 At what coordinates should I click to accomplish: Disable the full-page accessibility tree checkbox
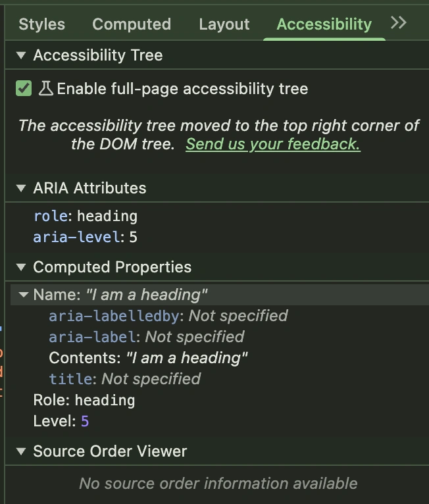tap(24, 89)
